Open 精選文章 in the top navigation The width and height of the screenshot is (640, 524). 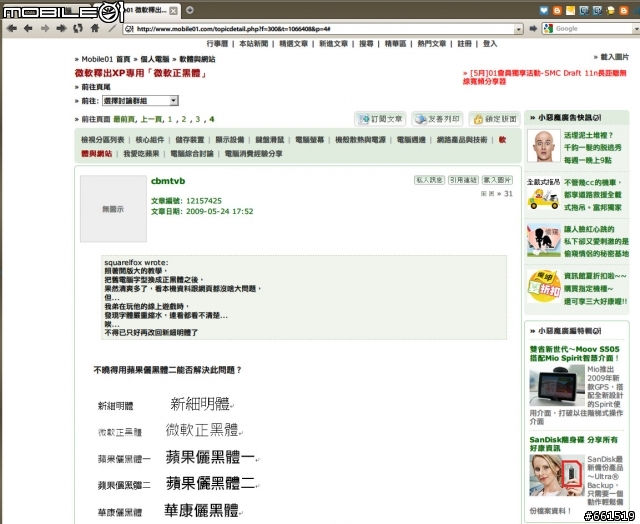(293, 44)
